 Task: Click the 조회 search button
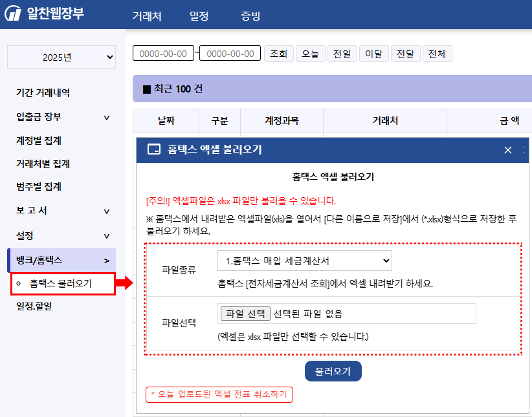pos(278,54)
